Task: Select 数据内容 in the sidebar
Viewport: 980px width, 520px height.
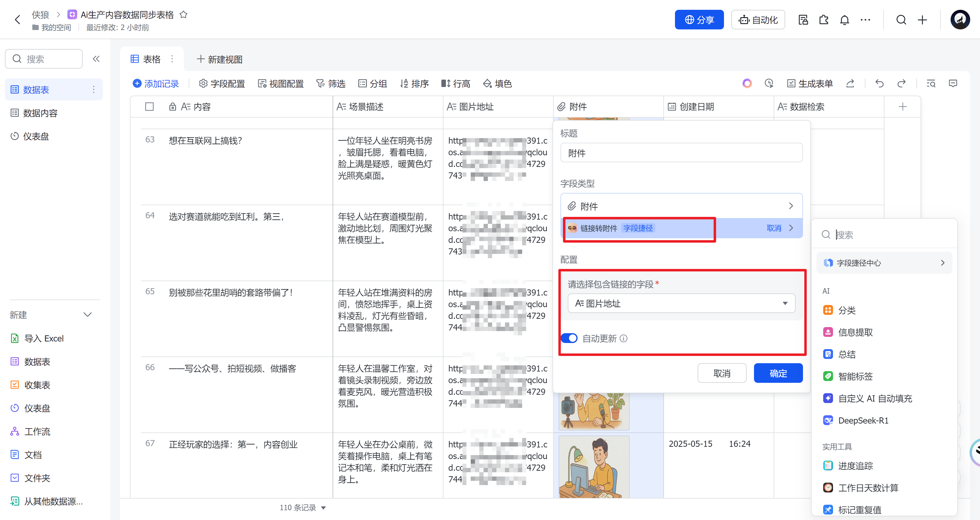Action: point(54,113)
